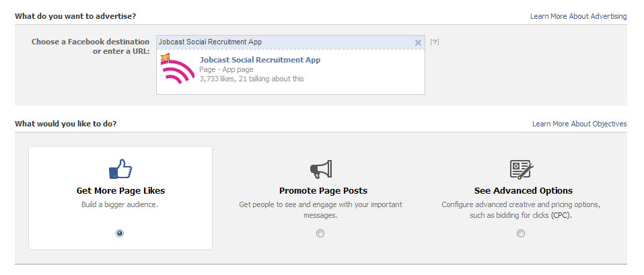Click '3,733 likes, 21 talking about this'
Screen dimensions: 644x275
252,79
